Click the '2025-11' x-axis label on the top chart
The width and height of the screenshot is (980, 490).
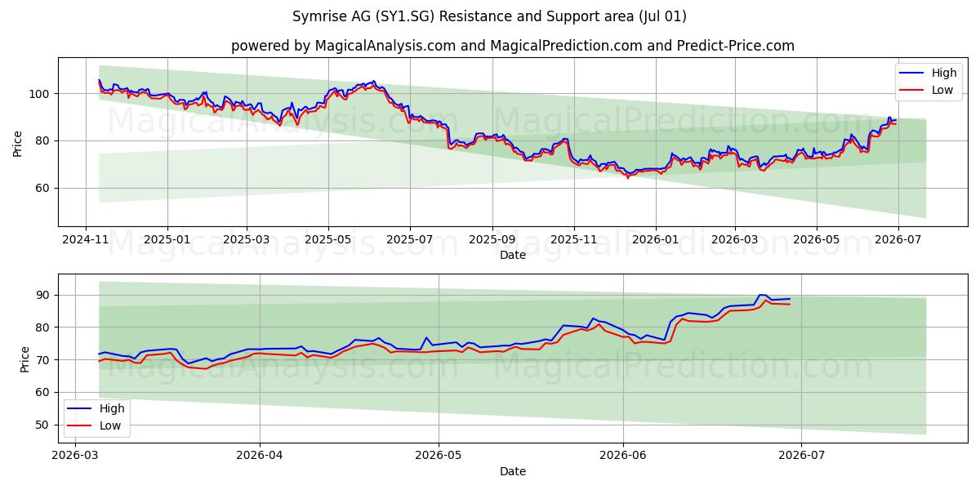pos(574,241)
